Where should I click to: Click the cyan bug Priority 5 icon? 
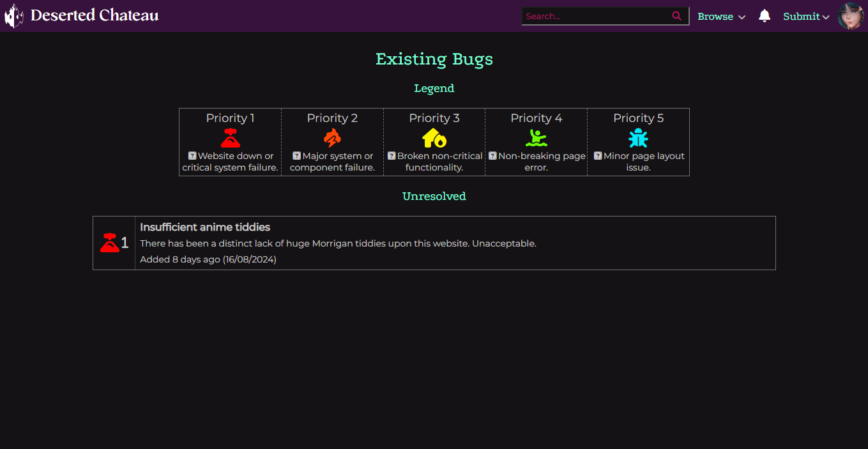click(638, 138)
